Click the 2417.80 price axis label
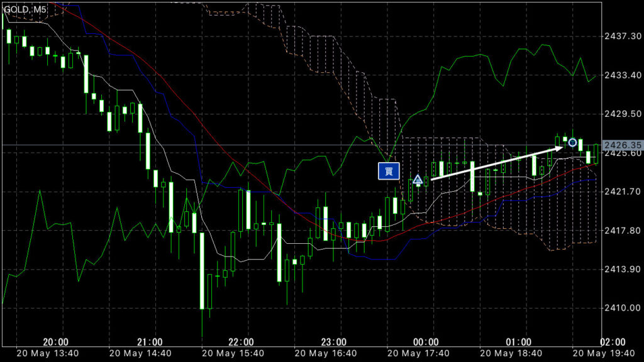 pos(623,230)
